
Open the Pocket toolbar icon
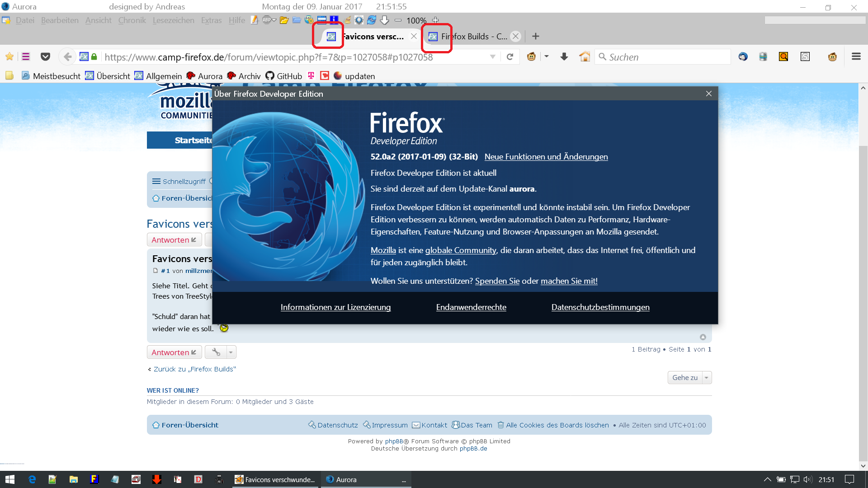click(x=45, y=57)
